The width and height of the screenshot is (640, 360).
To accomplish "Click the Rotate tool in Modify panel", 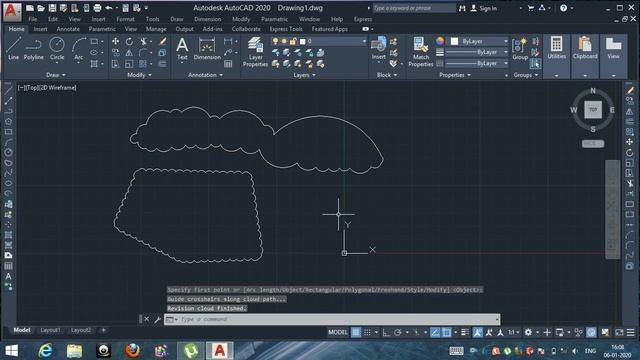I will tap(129, 41).
